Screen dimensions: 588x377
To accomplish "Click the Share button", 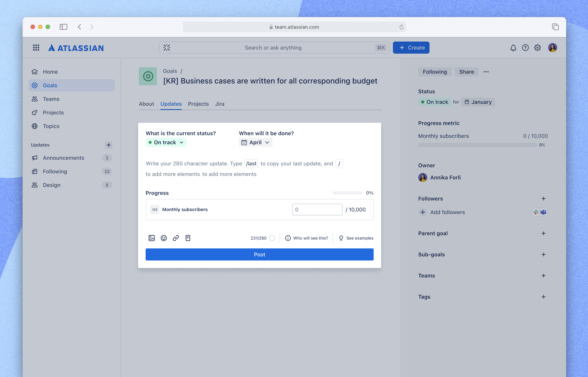I will click(x=467, y=72).
